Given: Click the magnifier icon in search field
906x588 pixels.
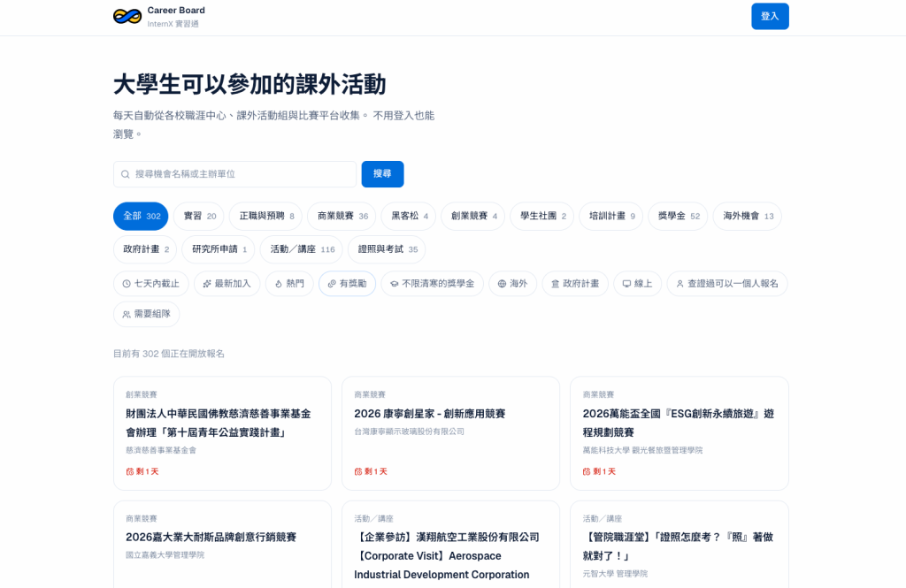Looking at the screenshot, I should click(126, 174).
